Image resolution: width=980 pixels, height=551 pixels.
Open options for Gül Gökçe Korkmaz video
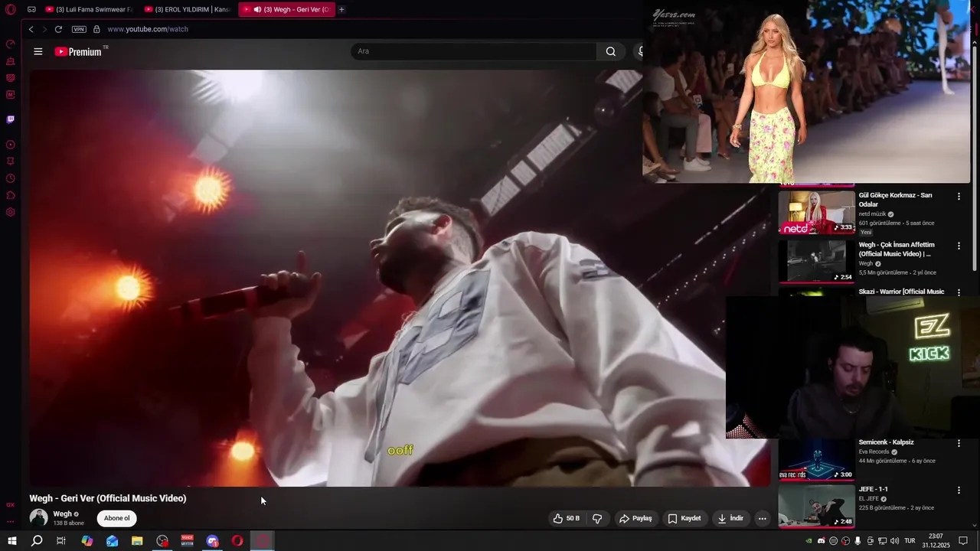(x=959, y=197)
